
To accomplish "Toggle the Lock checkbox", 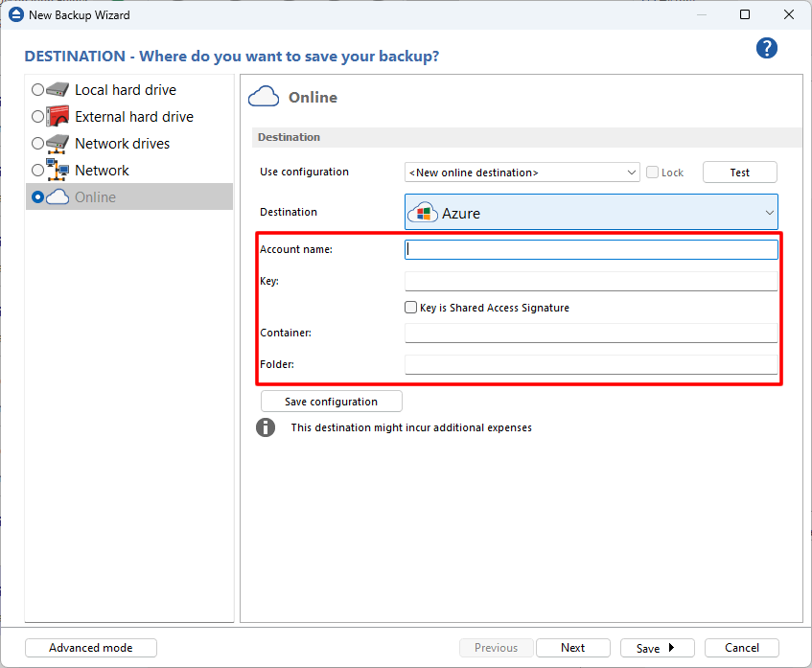I will (x=652, y=173).
